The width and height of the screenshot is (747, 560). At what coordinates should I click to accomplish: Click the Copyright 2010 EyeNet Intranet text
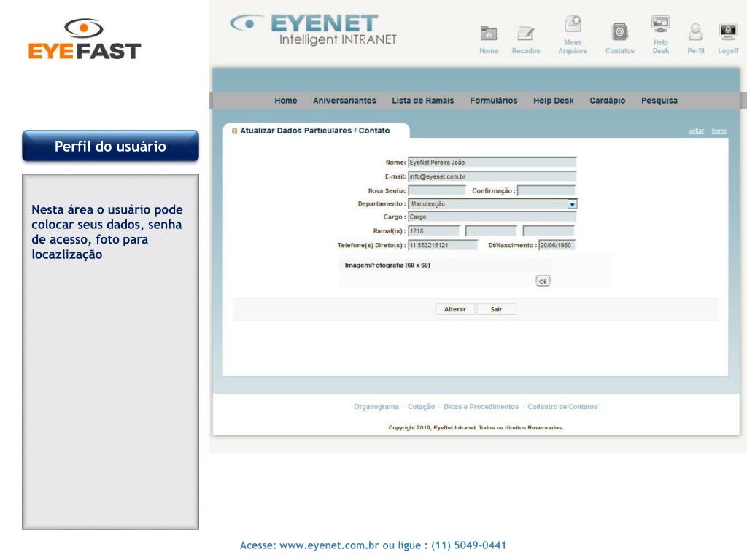pyautogui.click(x=476, y=427)
